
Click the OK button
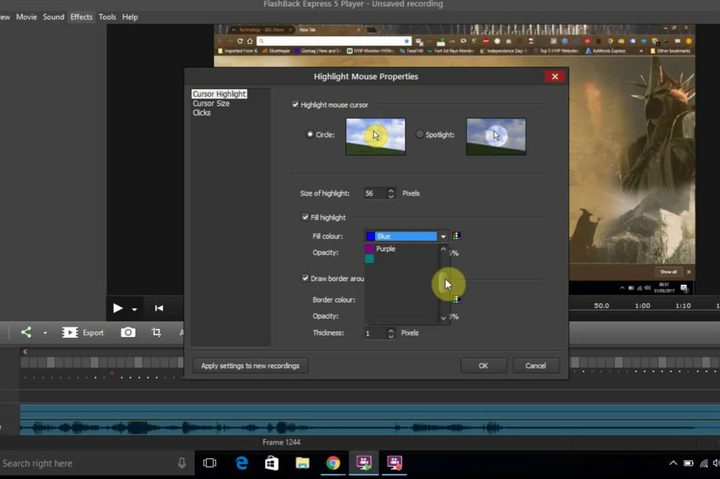(x=484, y=366)
